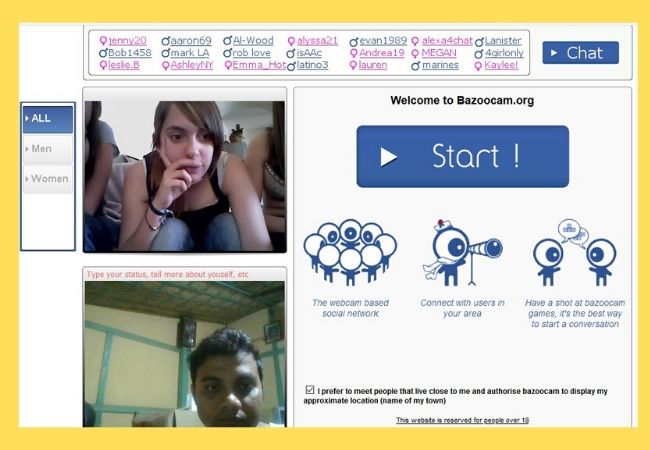Click the webcam social network crowd icon
The image size is (650, 450).
coord(350,252)
